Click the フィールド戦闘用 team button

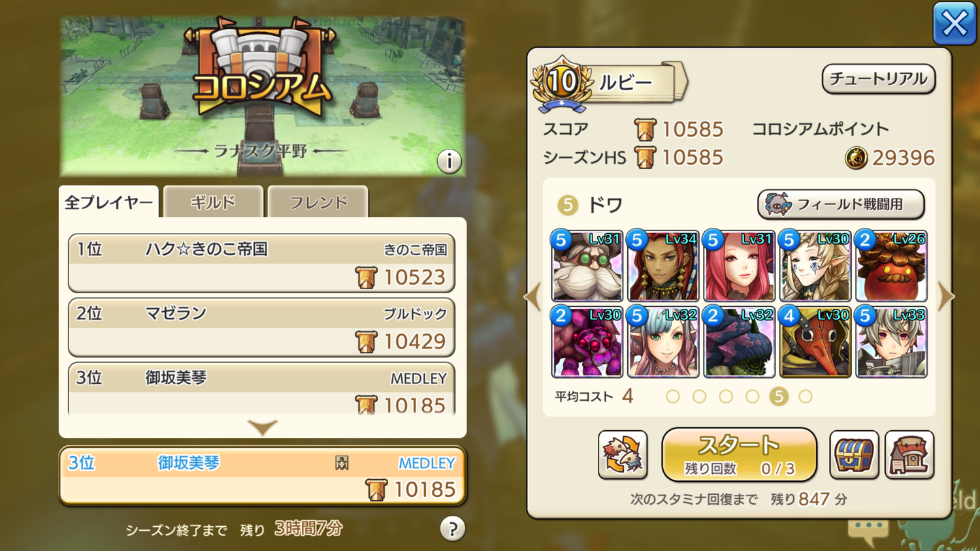coord(841,204)
